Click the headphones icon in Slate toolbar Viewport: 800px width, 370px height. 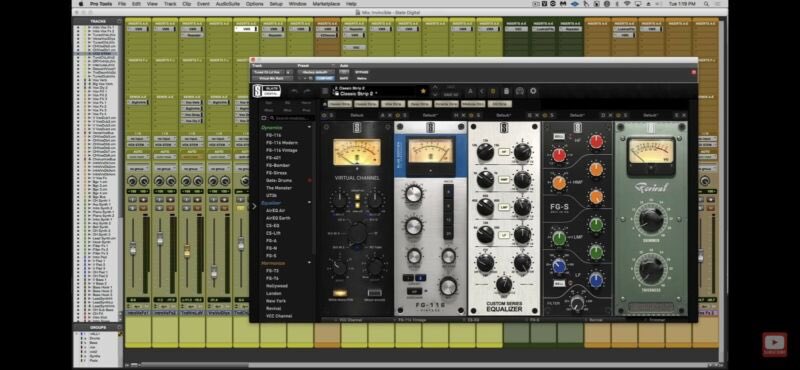pos(520,91)
